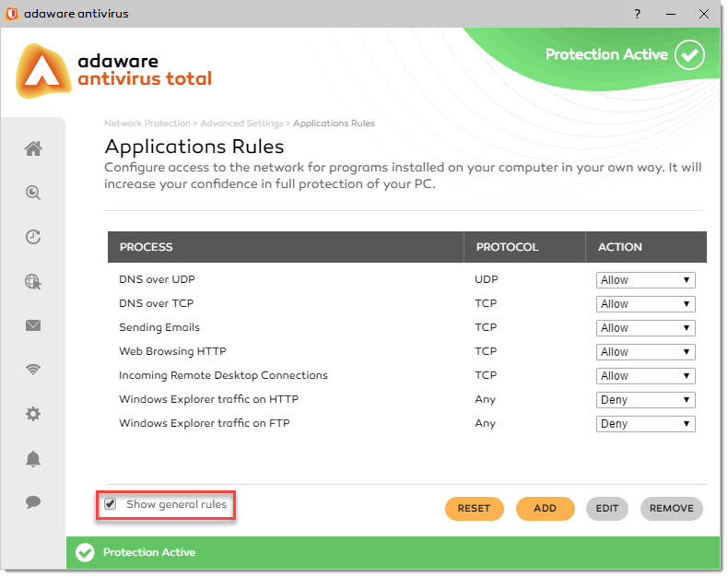This screenshot has height=577, width=728.
Task: Select Windows Explorer traffic on HTTP row
Action: tap(407, 399)
